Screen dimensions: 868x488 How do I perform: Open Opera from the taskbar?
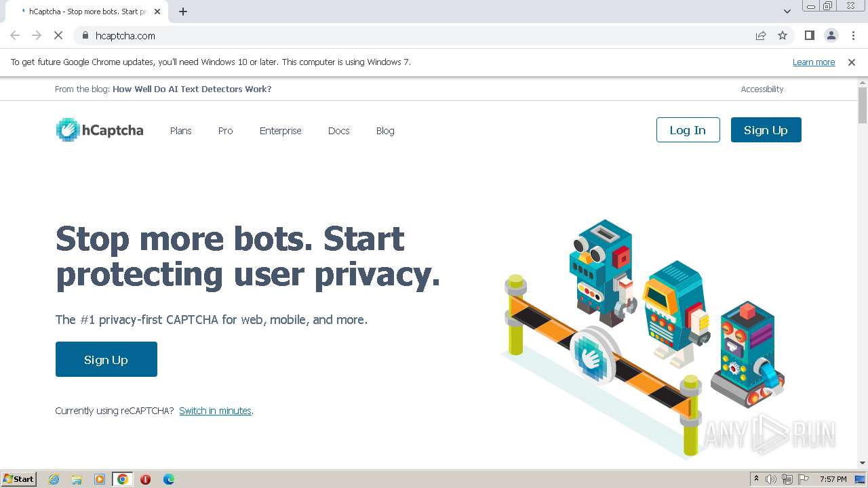pyautogui.click(x=145, y=479)
